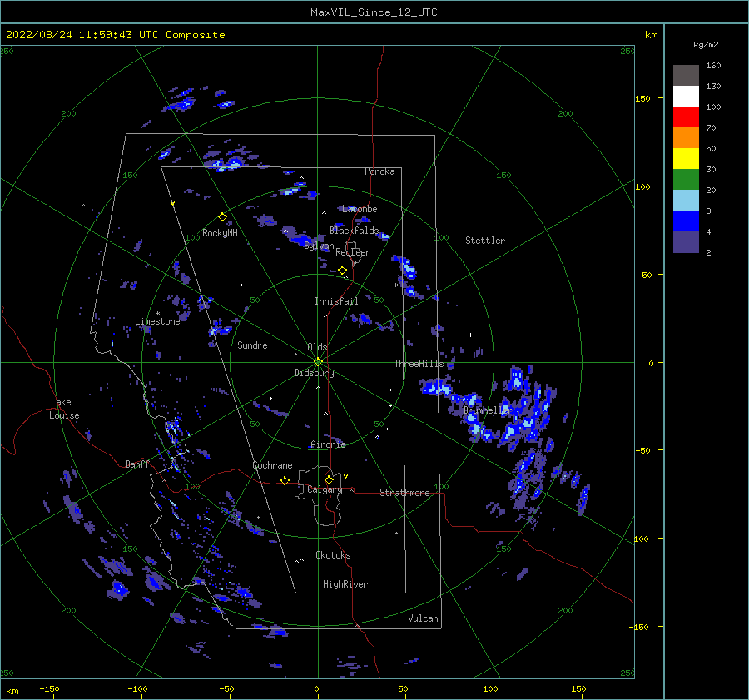This screenshot has width=749, height=700.
Task: Click the yellow radar-center diamond between Olds and Didsbury
Action: coord(318,362)
